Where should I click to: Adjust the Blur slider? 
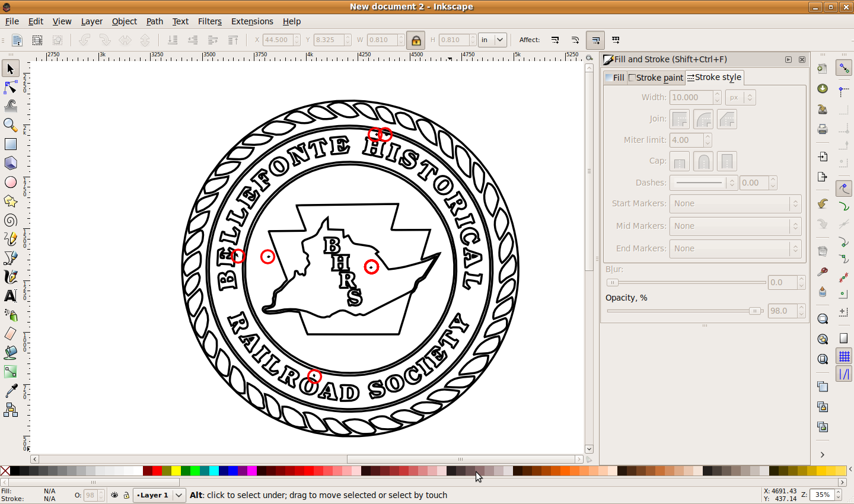coord(686,282)
